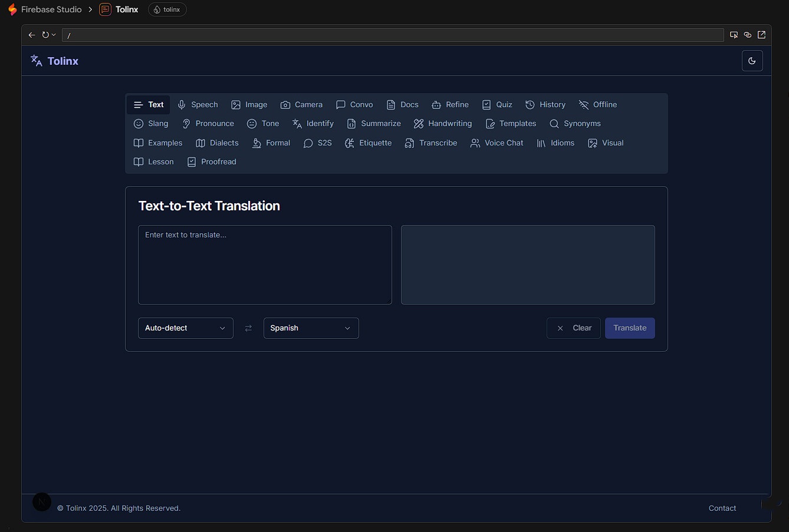The width and height of the screenshot is (789, 532).
Task: Open the Auto-detect source language dropdown
Action: coord(186,328)
